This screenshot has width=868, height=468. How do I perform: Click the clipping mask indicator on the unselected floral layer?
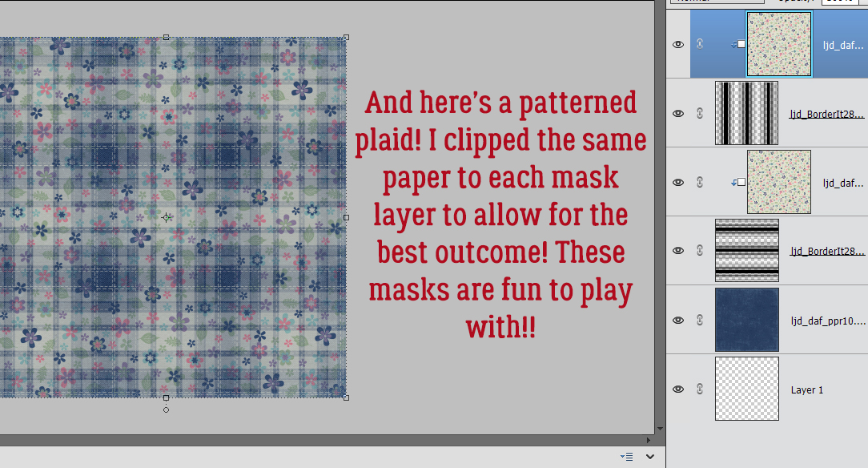pyautogui.click(x=738, y=182)
